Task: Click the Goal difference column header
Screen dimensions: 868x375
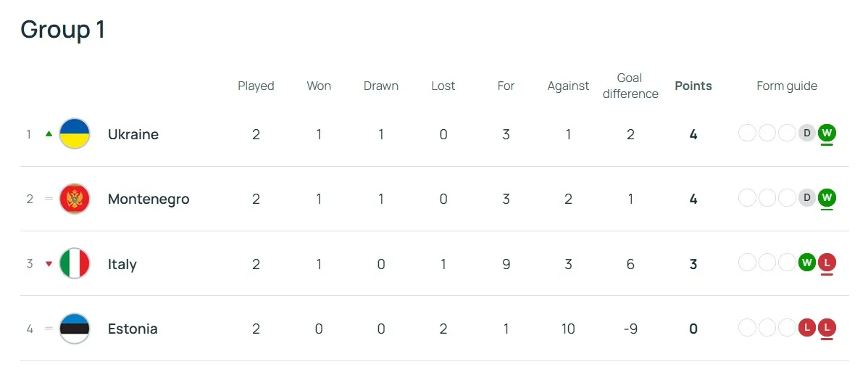Action: point(630,86)
